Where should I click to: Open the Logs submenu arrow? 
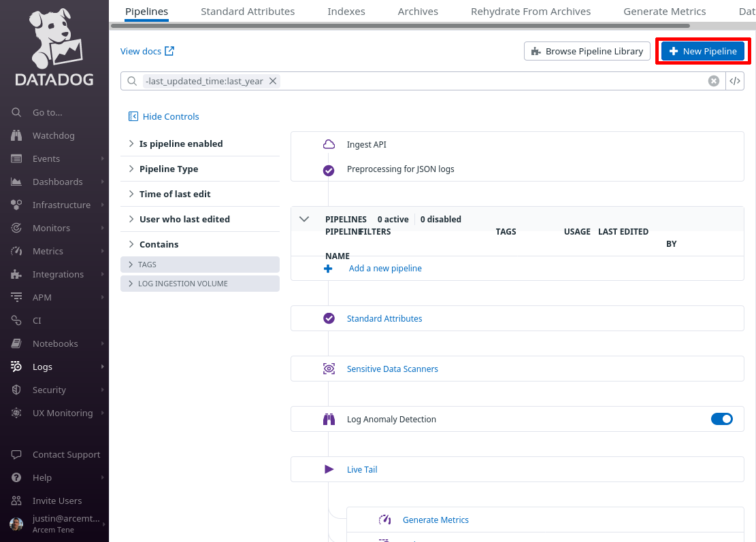(x=102, y=367)
